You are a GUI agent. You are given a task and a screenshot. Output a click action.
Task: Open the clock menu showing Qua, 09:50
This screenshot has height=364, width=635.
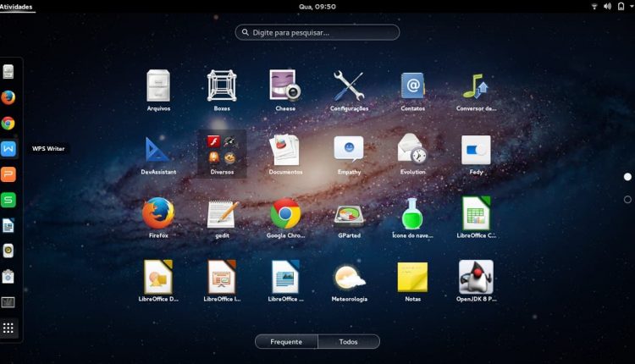pyautogui.click(x=317, y=7)
